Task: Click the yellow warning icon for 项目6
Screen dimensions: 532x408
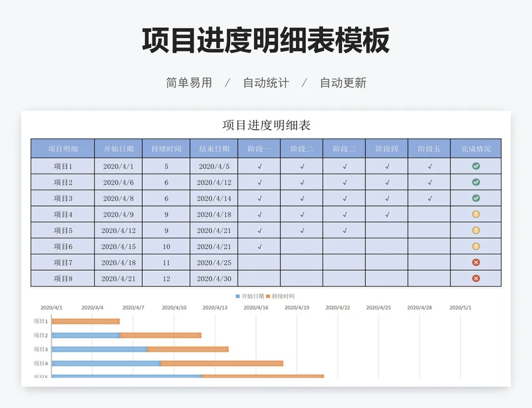Action: coord(476,246)
